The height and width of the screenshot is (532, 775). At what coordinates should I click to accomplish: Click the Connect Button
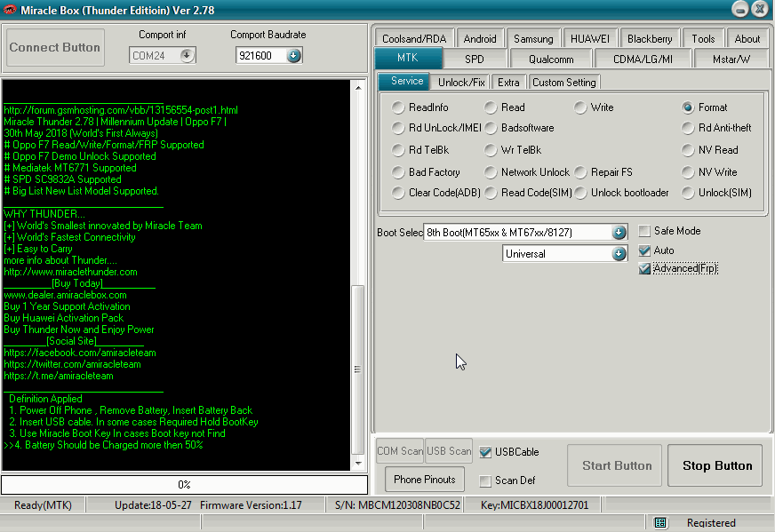pos(55,47)
